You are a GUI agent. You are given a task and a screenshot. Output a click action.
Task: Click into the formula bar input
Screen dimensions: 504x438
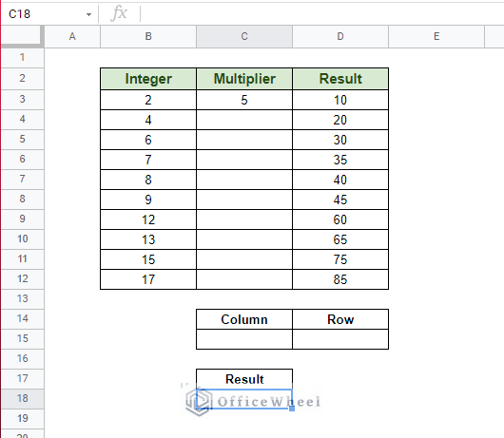(322, 14)
